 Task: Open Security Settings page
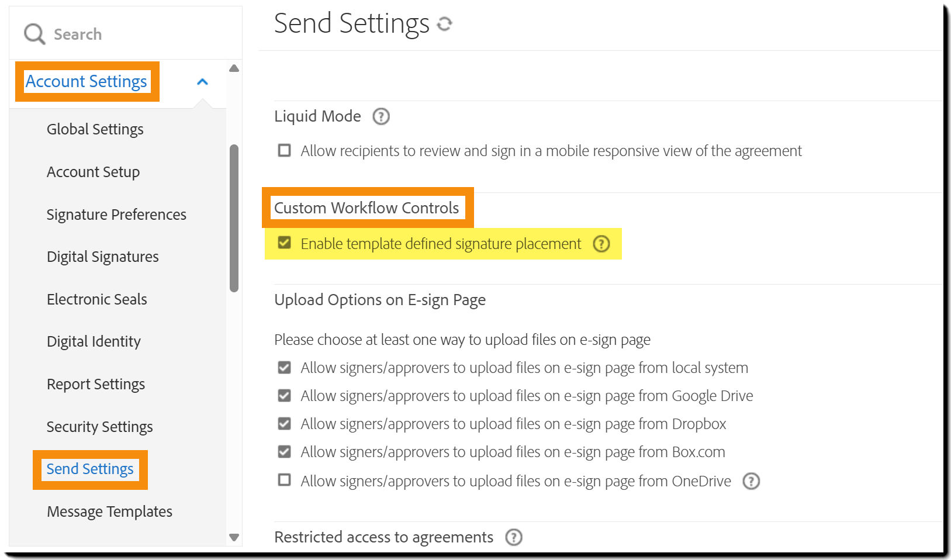[99, 427]
